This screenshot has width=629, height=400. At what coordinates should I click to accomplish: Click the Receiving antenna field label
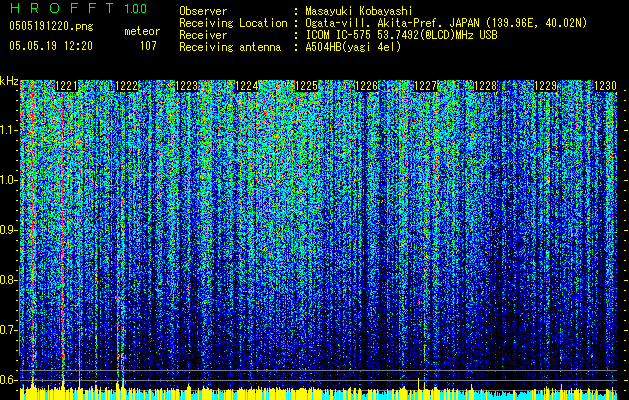pos(230,47)
